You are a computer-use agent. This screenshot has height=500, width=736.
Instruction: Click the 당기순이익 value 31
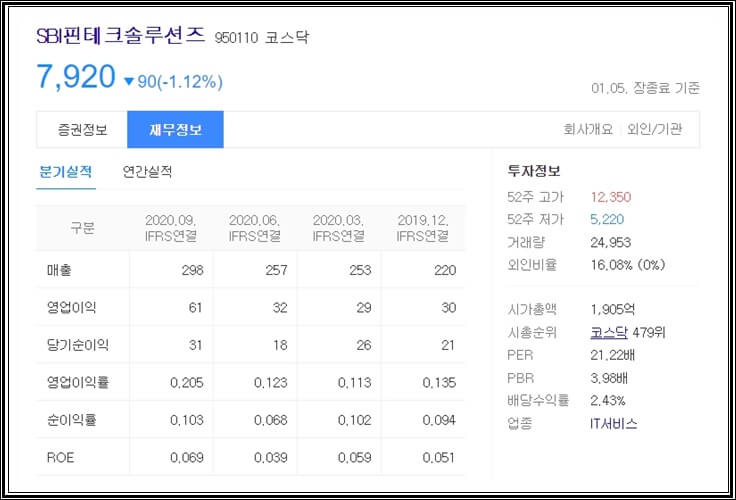tap(195, 345)
